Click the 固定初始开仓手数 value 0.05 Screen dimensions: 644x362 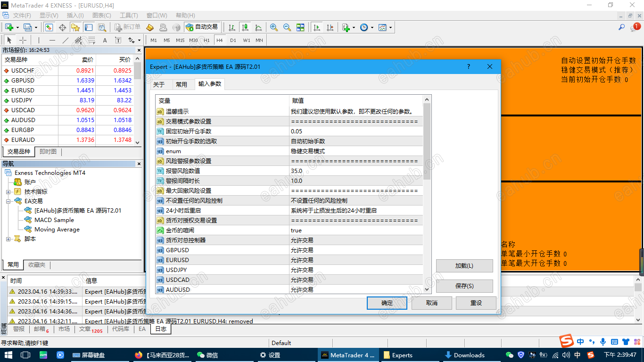356,132
